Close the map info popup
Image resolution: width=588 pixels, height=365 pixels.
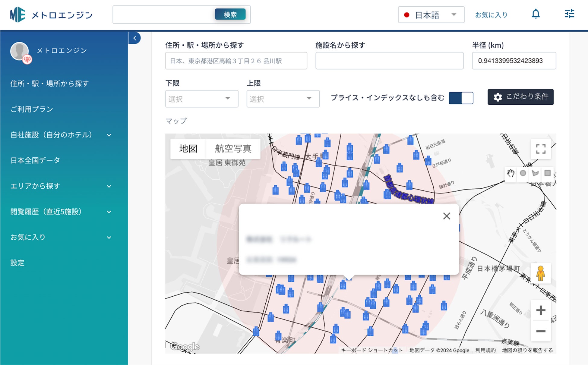click(x=447, y=216)
